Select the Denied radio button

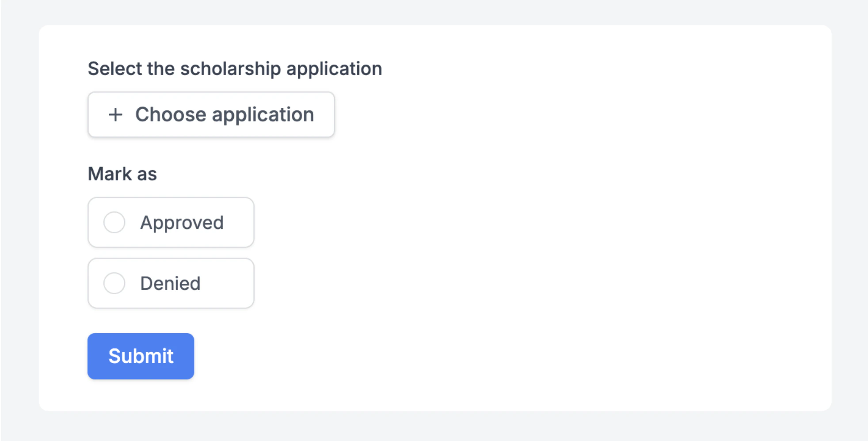click(x=114, y=283)
